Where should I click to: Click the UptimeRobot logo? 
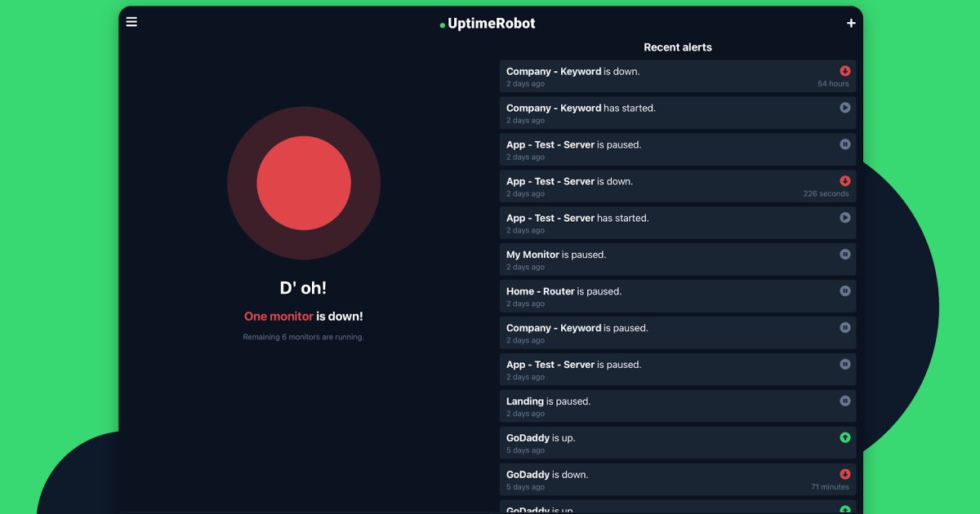(x=486, y=23)
